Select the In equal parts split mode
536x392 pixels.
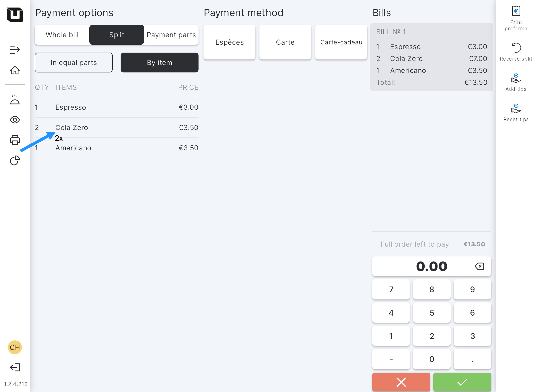[74, 63]
